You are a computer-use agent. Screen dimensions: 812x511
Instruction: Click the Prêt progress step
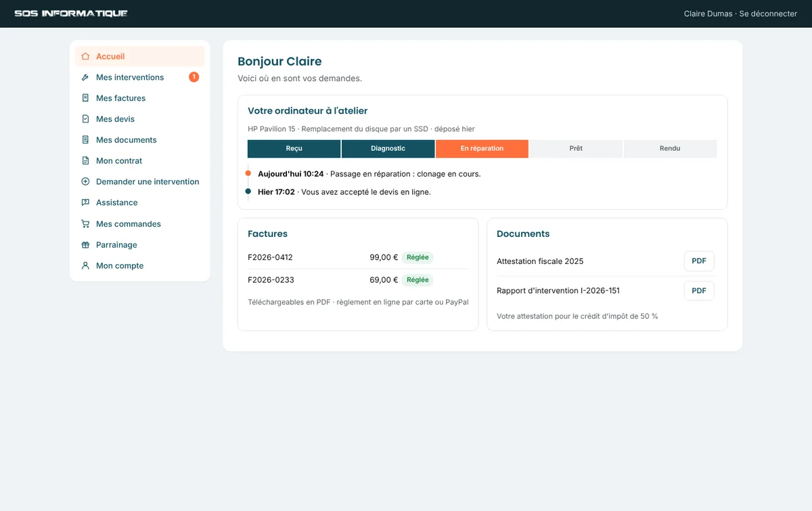(576, 148)
